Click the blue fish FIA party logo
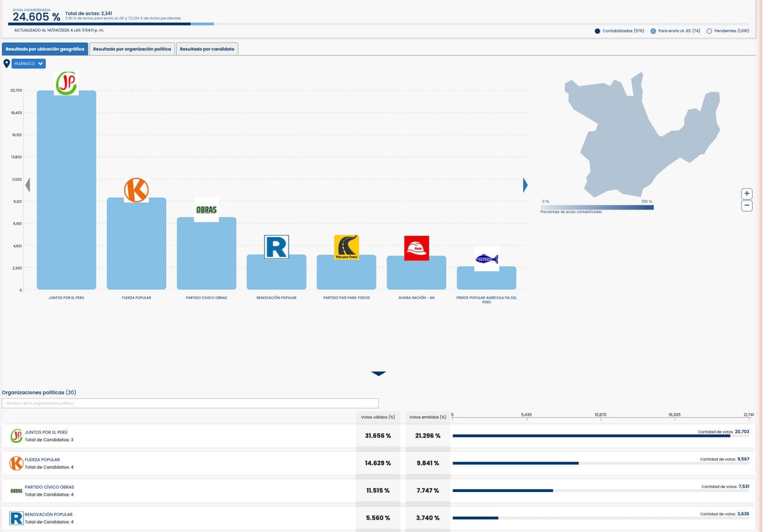 tap(486, 259)
